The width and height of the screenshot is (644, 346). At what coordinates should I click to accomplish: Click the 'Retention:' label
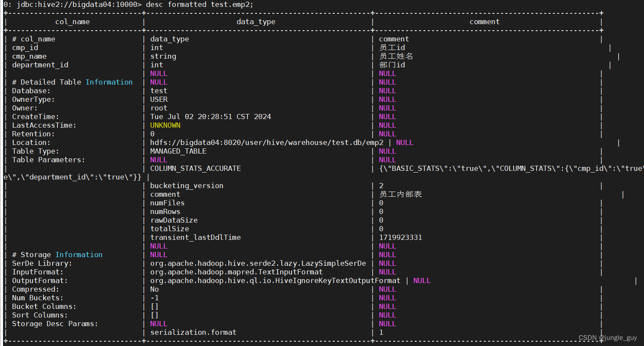click(x=34, y=134)
